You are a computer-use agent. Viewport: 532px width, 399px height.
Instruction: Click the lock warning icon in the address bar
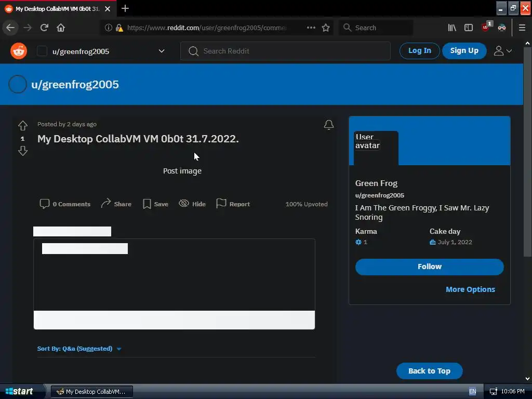[x=119, y=28]
